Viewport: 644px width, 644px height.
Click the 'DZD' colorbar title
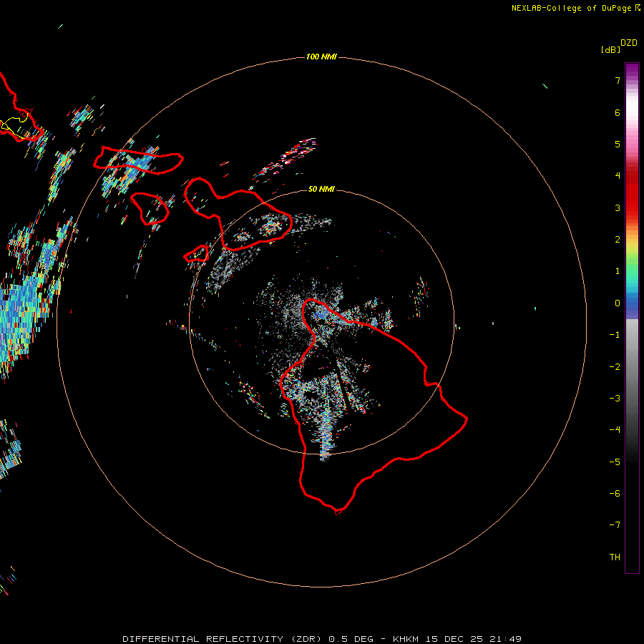[x=629, y=43]
